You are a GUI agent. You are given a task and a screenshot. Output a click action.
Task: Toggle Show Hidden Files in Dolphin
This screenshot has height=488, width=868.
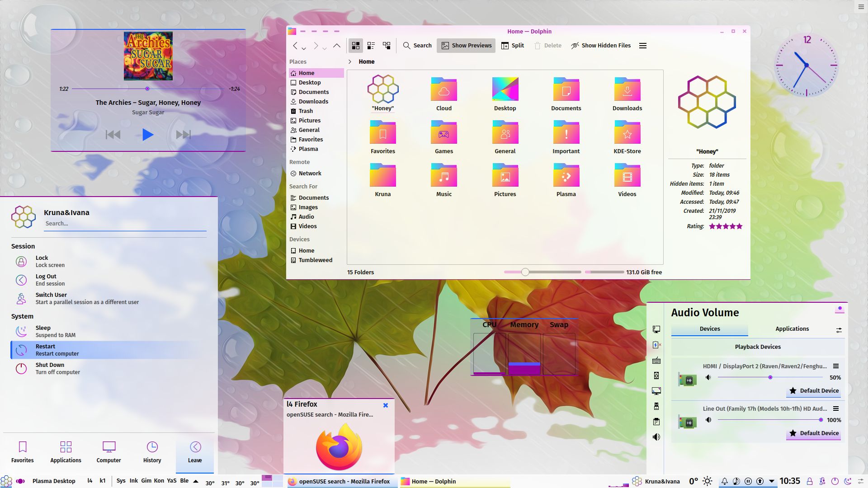(x=601, y=46)
